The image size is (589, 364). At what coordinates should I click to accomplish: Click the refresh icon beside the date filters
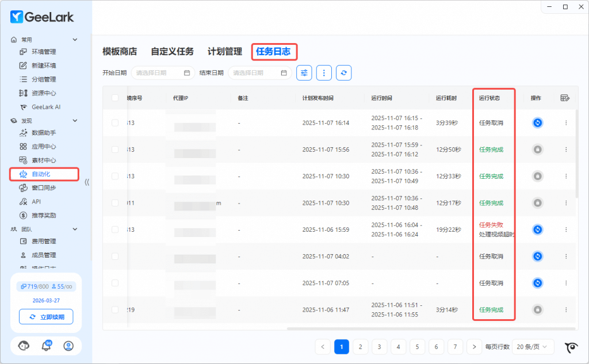pos(343,73)
